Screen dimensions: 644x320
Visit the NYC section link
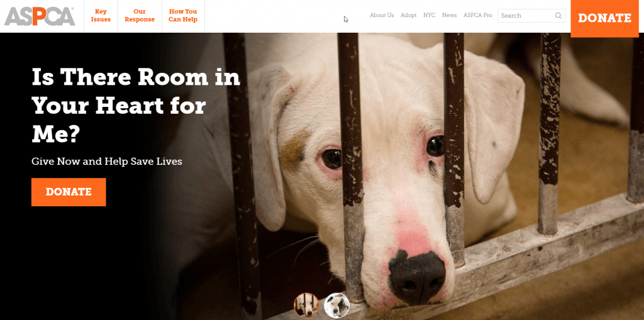(x=429, y=15)
